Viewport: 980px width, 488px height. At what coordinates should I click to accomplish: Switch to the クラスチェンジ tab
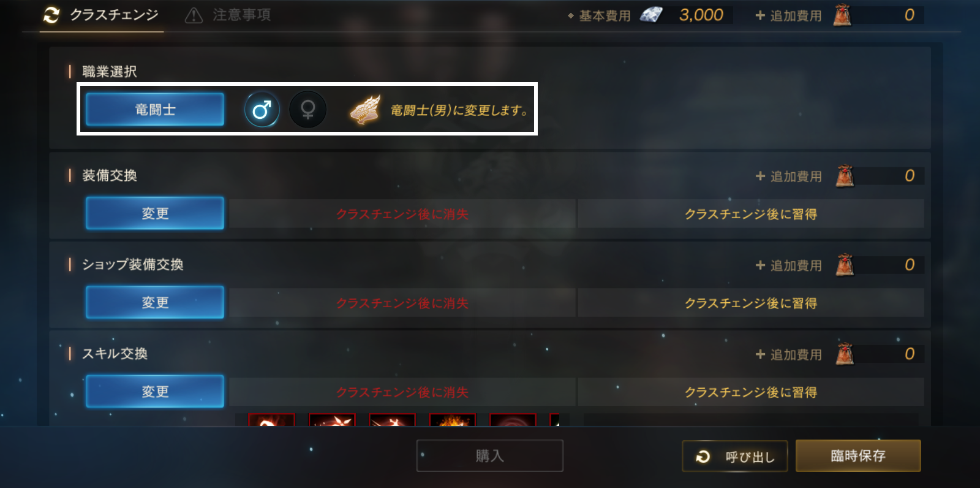(x=101, y=15)
